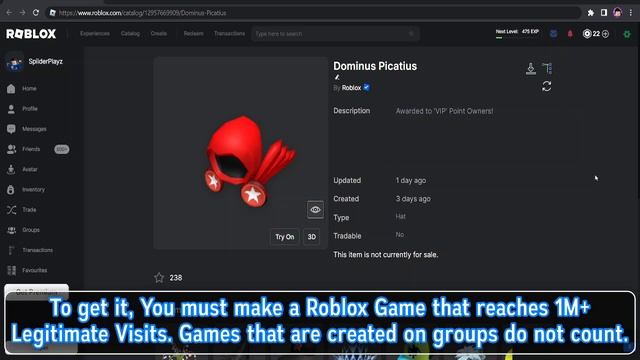Click the Home sidebar icon
The width and height of the screenshot is (640, 360).
(11, 89)
